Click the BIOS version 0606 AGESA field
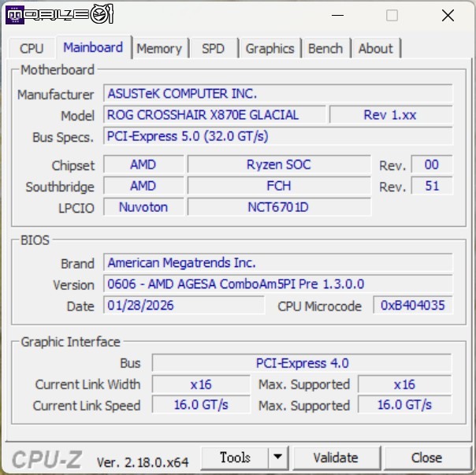Image resolution: width=476 pixels, height=475 pixels. (x=277, y=284)
